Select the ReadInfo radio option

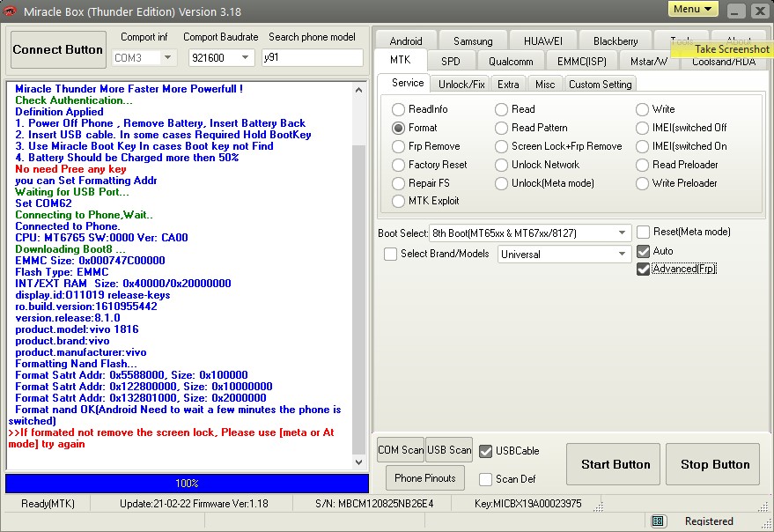click(398, 109)
